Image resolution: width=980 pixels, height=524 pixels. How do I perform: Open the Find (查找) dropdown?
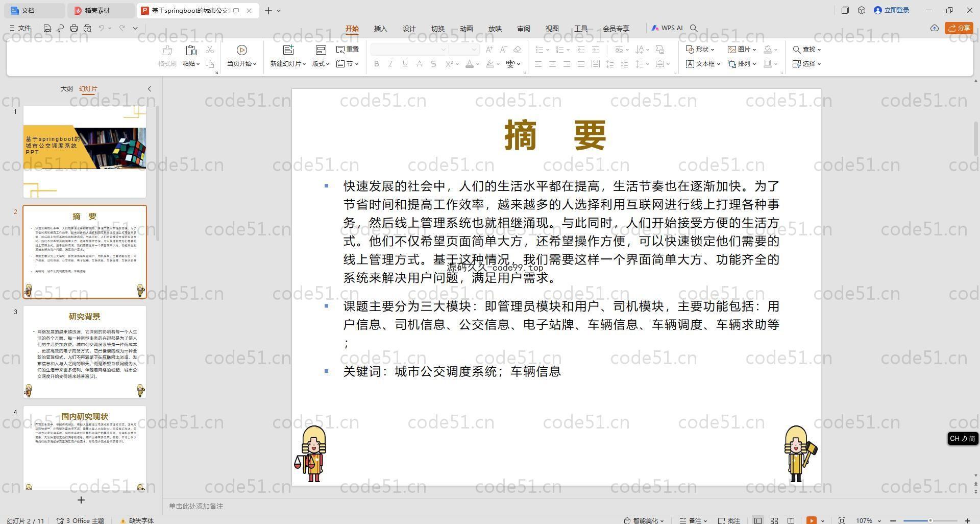click(x=806, y=50)
